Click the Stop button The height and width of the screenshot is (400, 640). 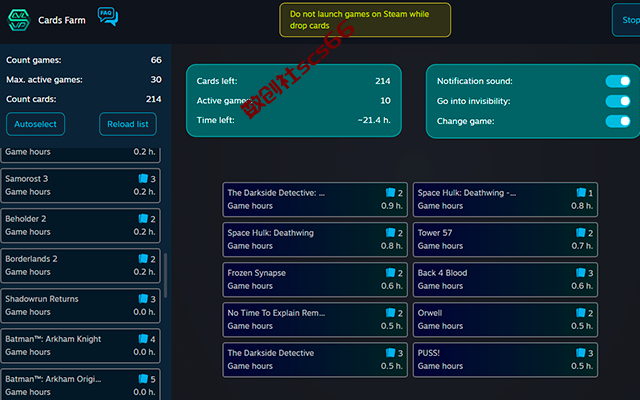tap(626, 20)
